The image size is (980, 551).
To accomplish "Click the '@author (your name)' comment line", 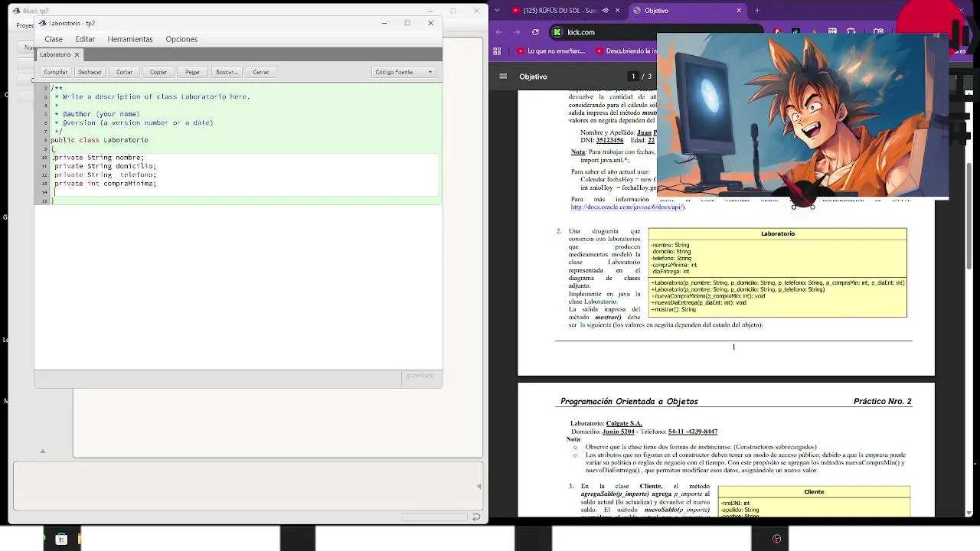I will (x=97, y=114).
